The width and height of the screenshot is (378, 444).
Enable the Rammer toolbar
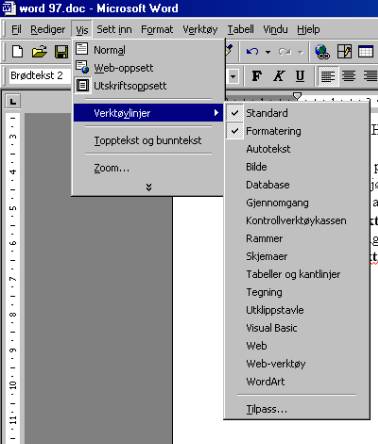pos(297,238)
